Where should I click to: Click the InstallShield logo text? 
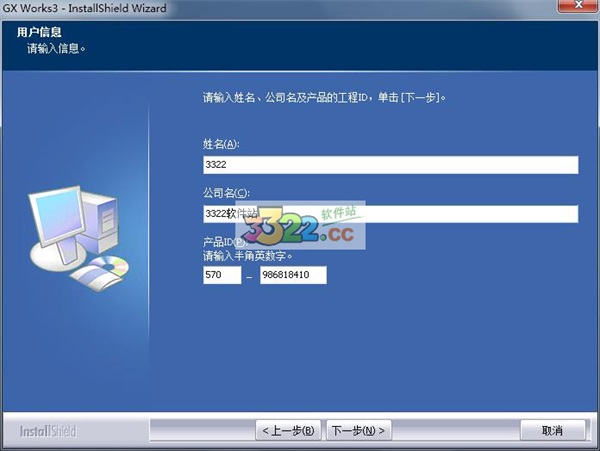click(x=48, y=431)
